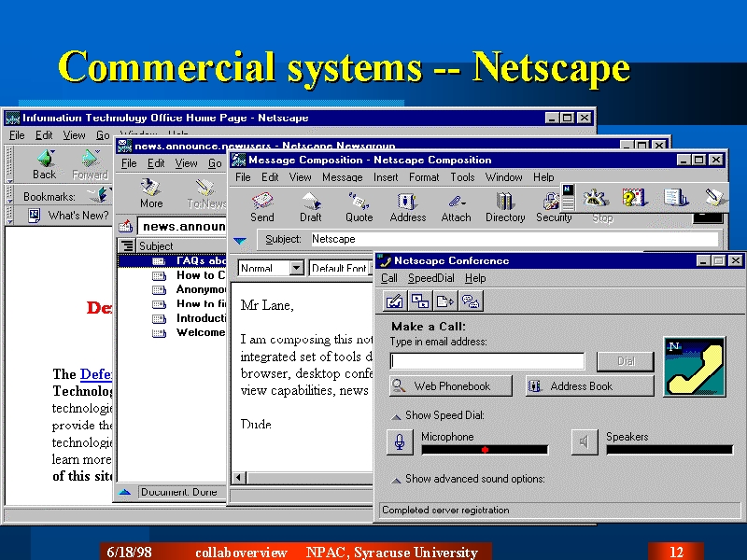Click the floating component bar Navigator icon
The image size is (747, 560).
coord(595,197)
